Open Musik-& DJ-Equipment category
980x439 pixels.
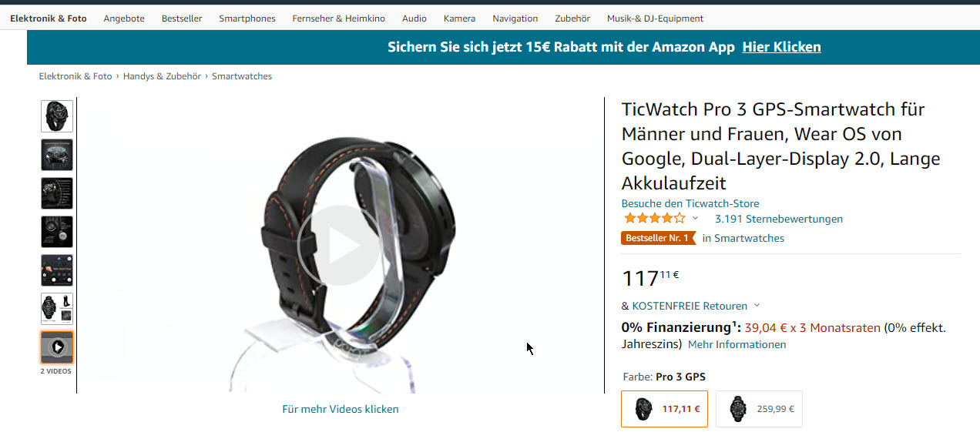click(x=655, y=18)
